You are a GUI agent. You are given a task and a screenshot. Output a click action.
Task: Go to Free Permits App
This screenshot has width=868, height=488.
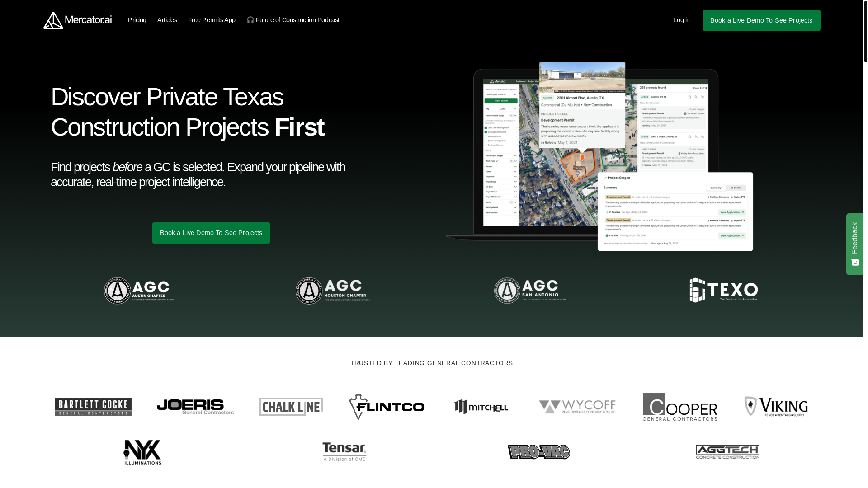pyautogui.click(x=212, y=20)
